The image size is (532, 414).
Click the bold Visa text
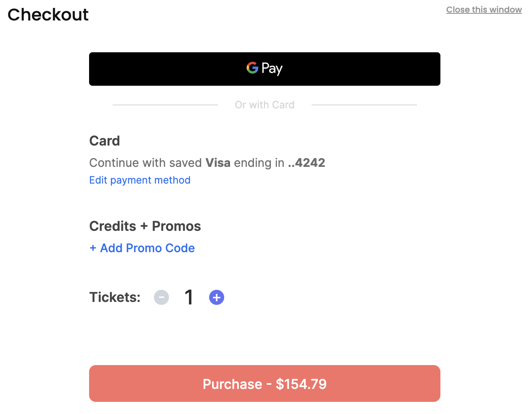click(218, 163)
